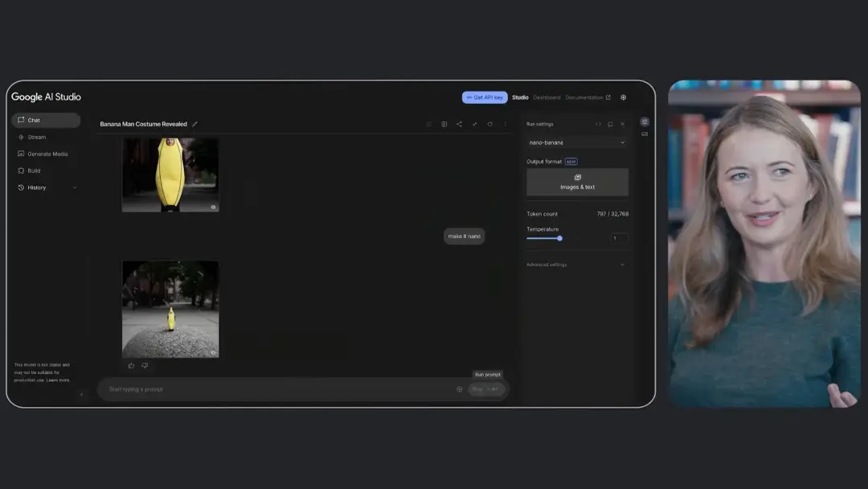
Task: Click the refresh/clear chat icon
Action: [490, 124]
